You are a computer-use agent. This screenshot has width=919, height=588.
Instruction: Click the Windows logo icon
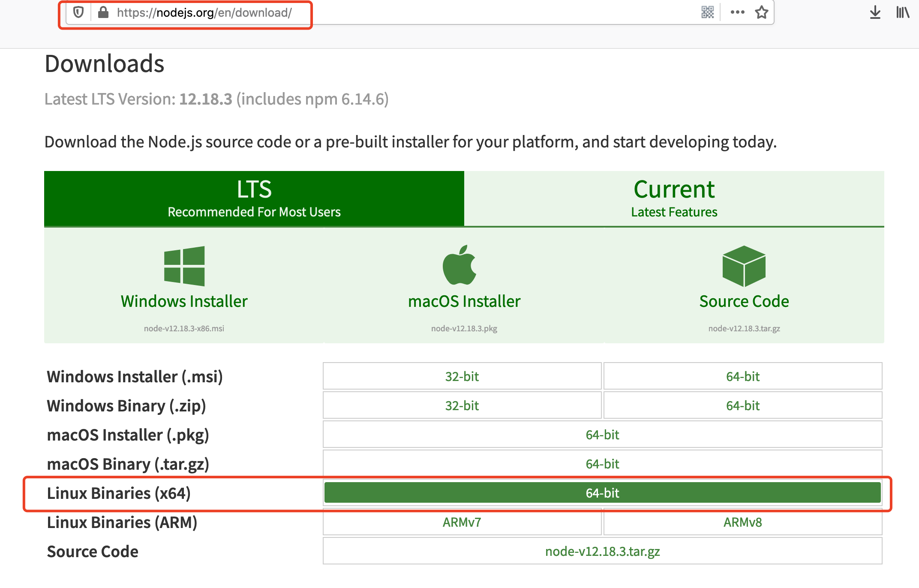184,266
